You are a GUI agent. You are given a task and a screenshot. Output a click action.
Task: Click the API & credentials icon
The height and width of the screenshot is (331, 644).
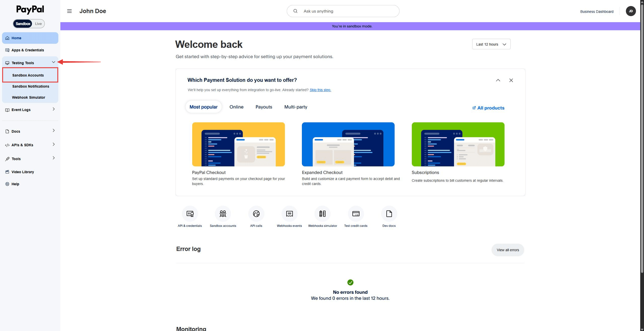pos(190,213)
